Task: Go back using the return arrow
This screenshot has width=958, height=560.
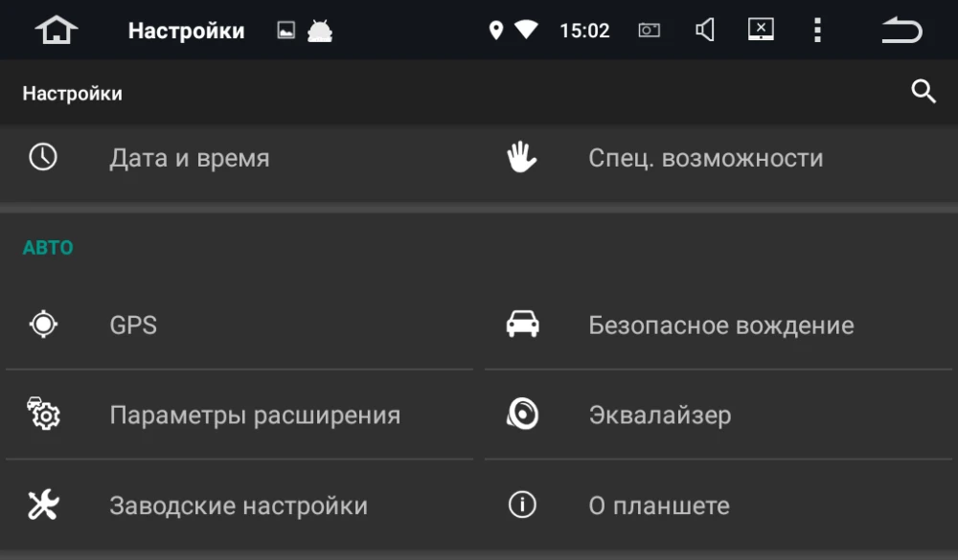Action: click(x=901, y=30)
